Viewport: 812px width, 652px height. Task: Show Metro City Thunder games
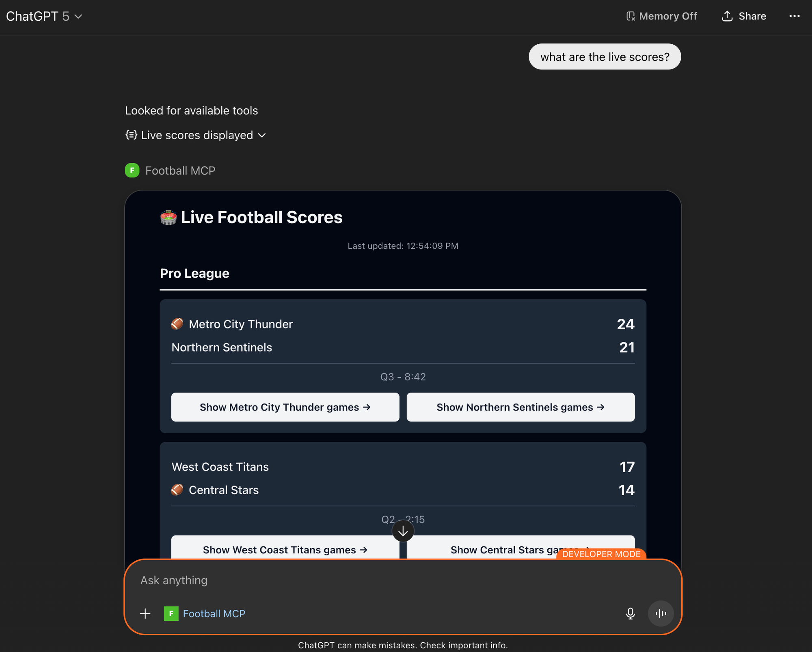pyautogui.click(x=285, y=407)
